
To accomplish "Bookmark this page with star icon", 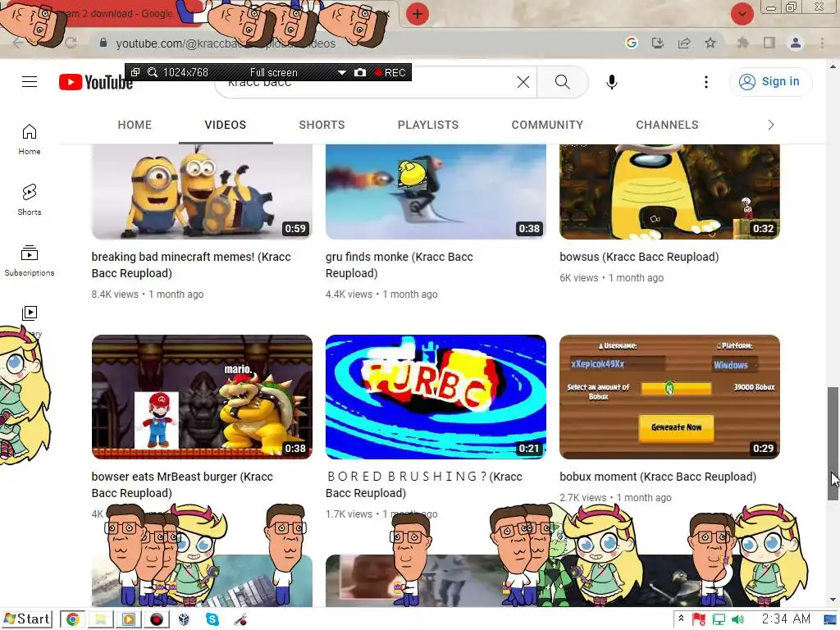I will pos(710,43).
